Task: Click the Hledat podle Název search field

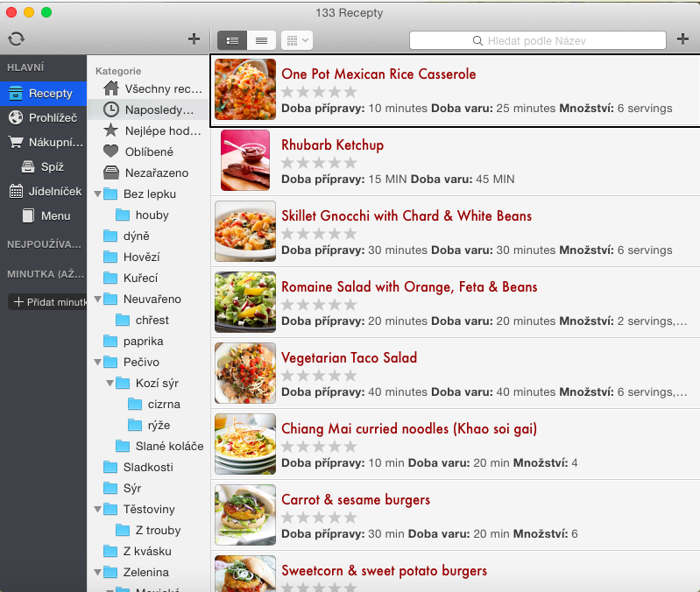Action: coord(537,40)
